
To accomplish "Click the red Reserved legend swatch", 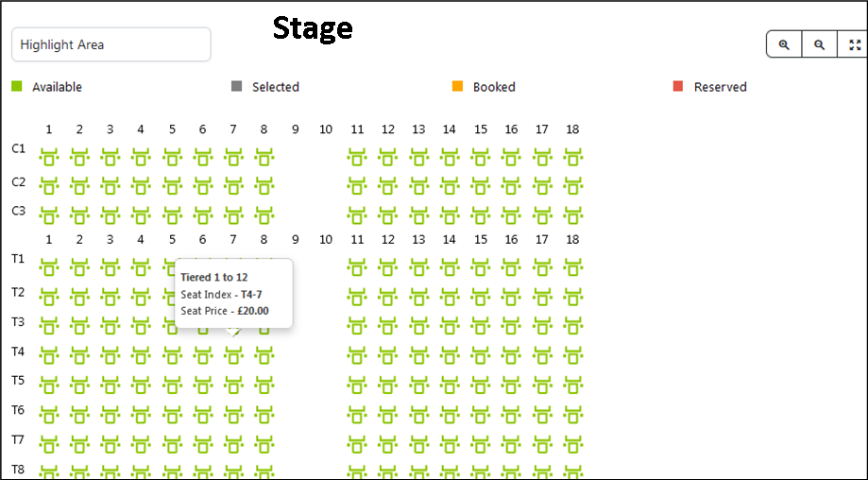I will click(677, 86).
